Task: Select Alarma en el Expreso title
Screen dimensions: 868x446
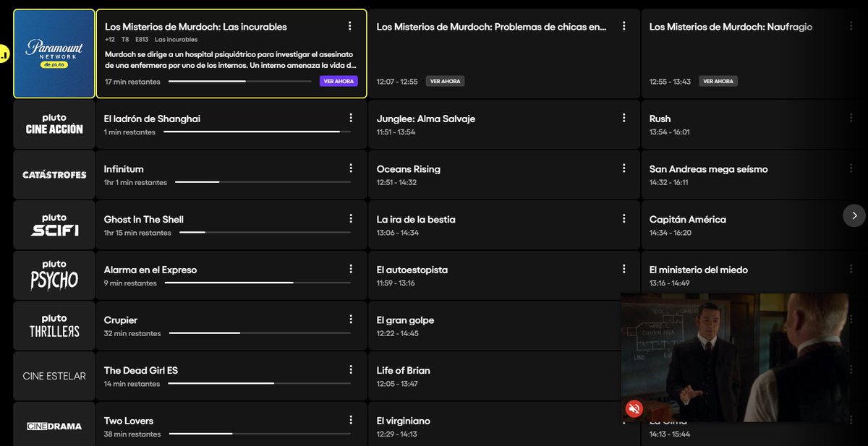Action: (150, 270)
